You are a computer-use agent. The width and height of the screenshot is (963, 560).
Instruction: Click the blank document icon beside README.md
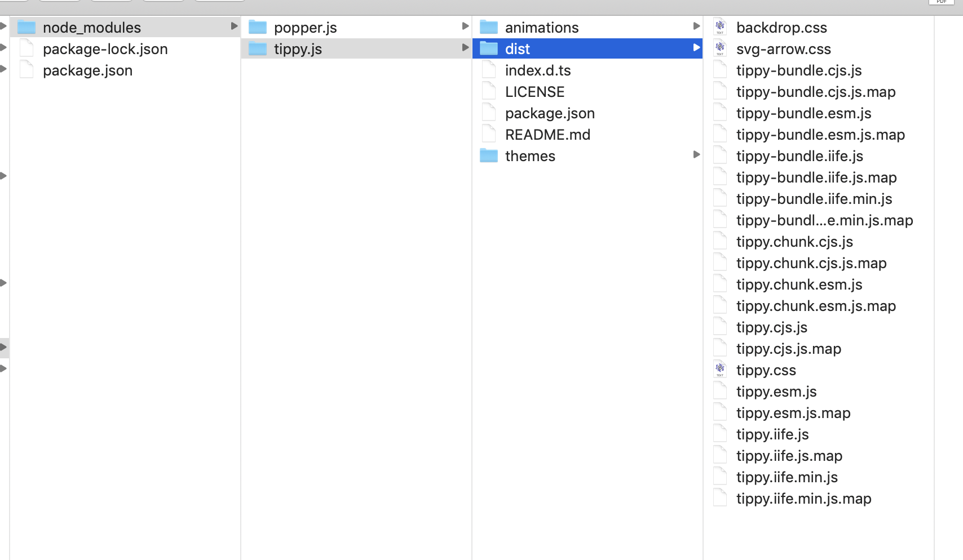coord(488,134)
